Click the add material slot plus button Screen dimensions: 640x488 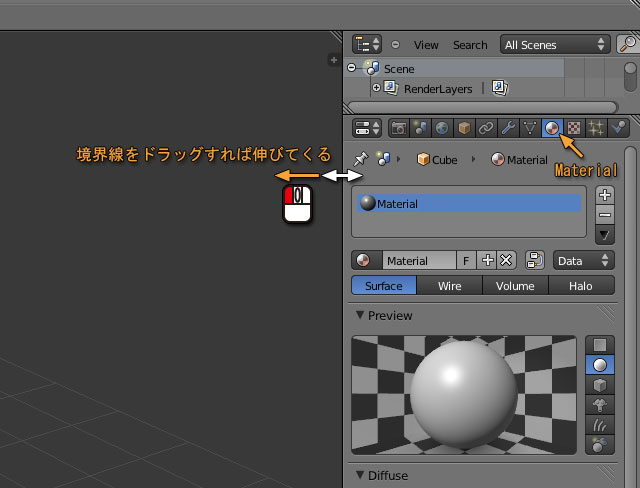pos(604,195)
